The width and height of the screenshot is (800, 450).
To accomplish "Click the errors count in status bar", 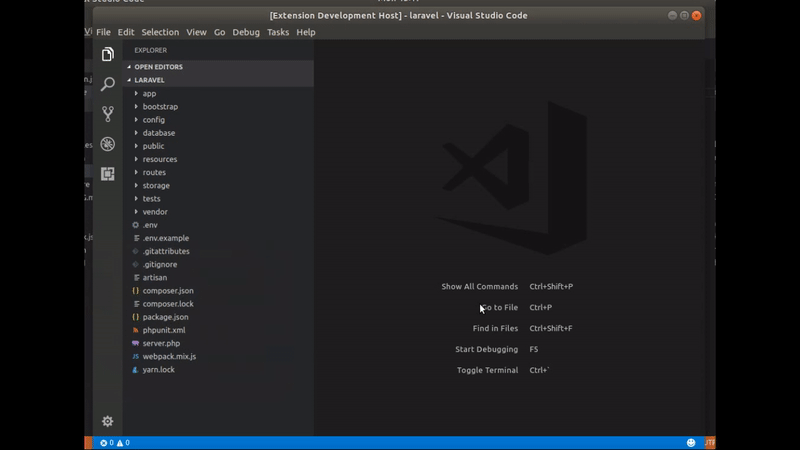I will 107,443.
